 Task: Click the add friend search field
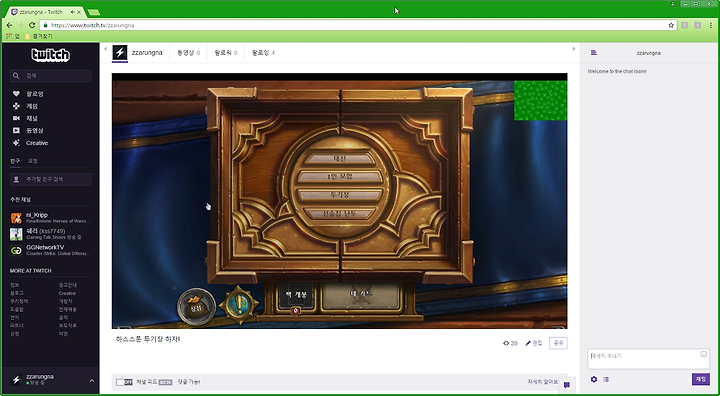click(51, 179)
